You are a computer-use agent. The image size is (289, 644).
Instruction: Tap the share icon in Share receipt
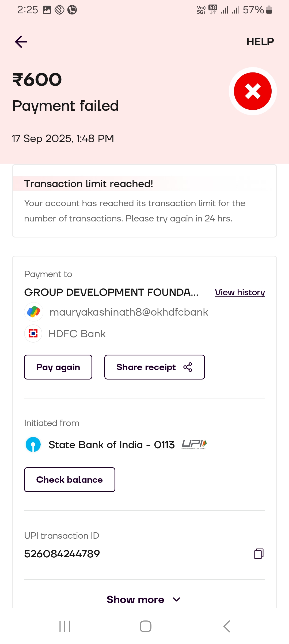point(188,367)
